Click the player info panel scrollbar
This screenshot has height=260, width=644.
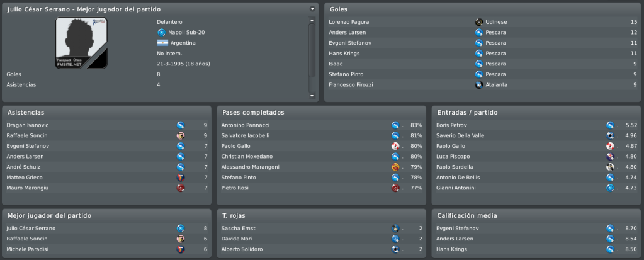click(x=312, y=50)
